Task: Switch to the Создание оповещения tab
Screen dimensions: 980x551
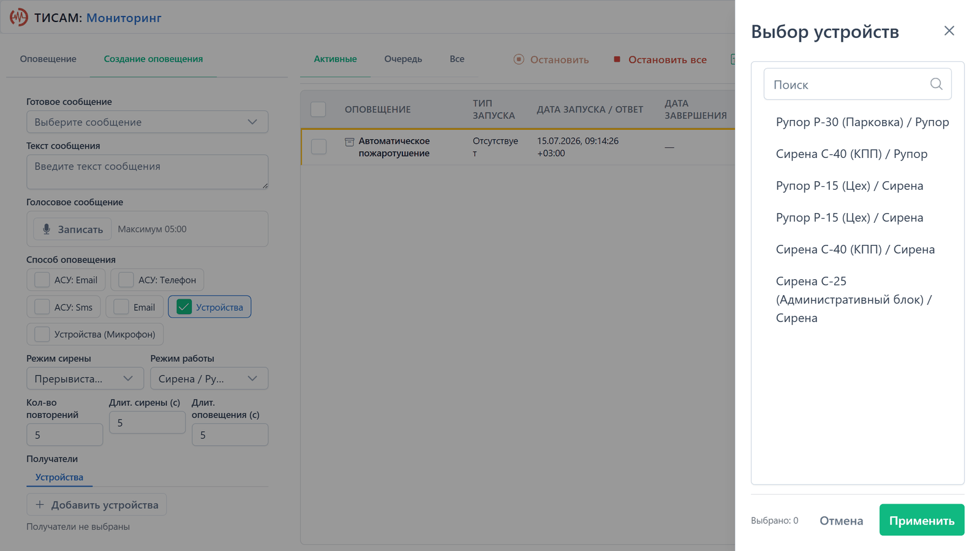Action: [x=153, y=59]
